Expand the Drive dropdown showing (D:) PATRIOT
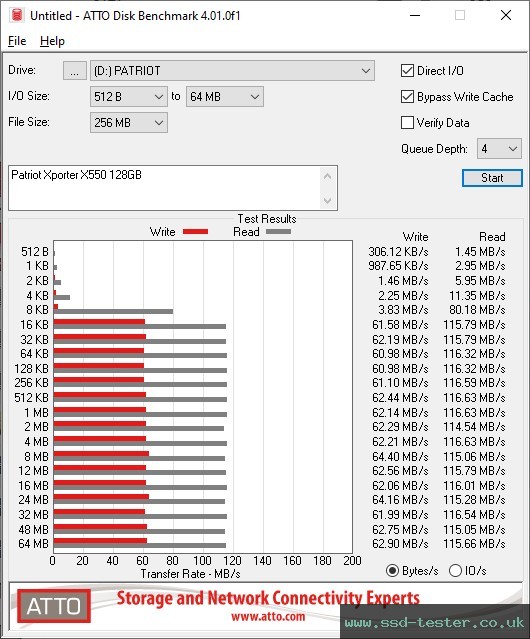The width and height of the screenshot is (530, 639). 232,71
